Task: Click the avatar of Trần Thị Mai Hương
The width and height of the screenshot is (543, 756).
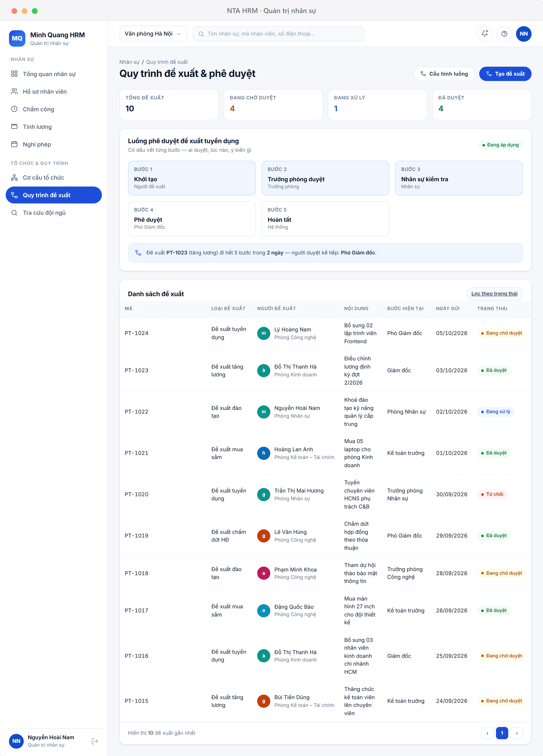Action: (x=264, y=494)
